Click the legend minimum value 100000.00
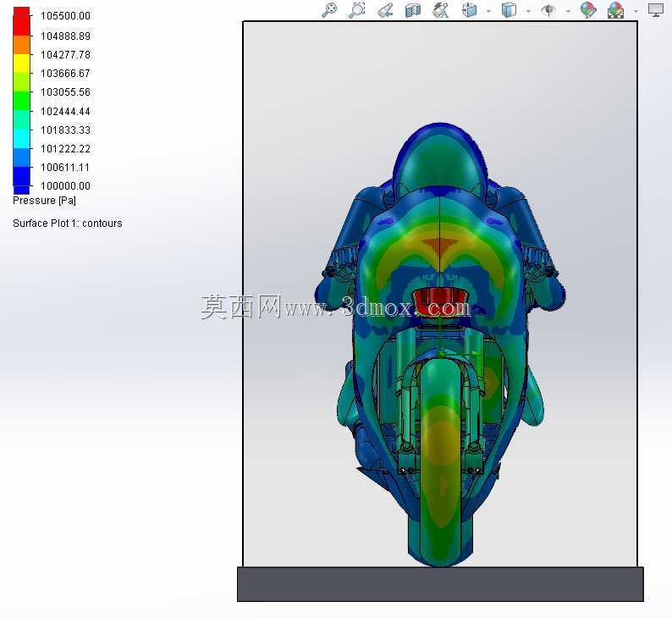 [65, 186]
